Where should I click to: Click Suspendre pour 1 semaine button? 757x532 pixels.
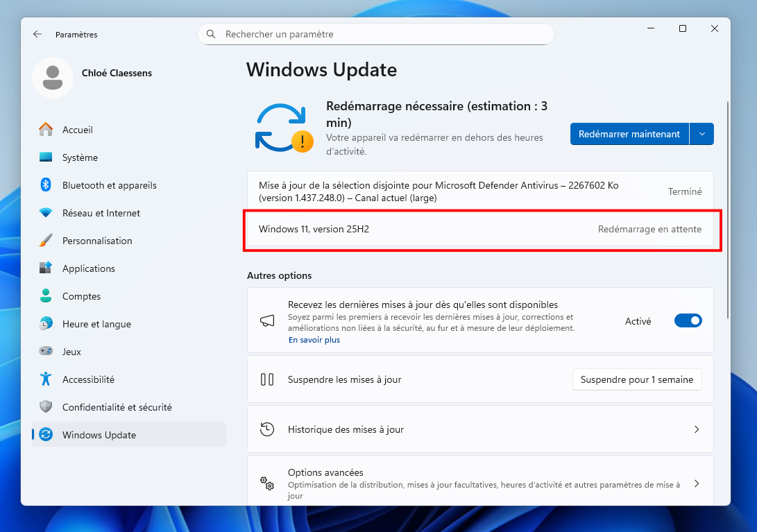click(x=636, y=379)
